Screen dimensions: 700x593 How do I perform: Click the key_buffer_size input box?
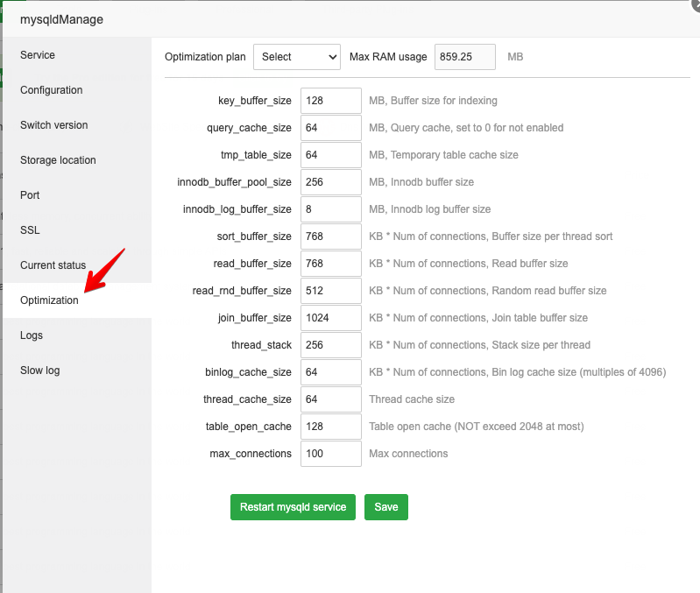(x=330, y=101)
